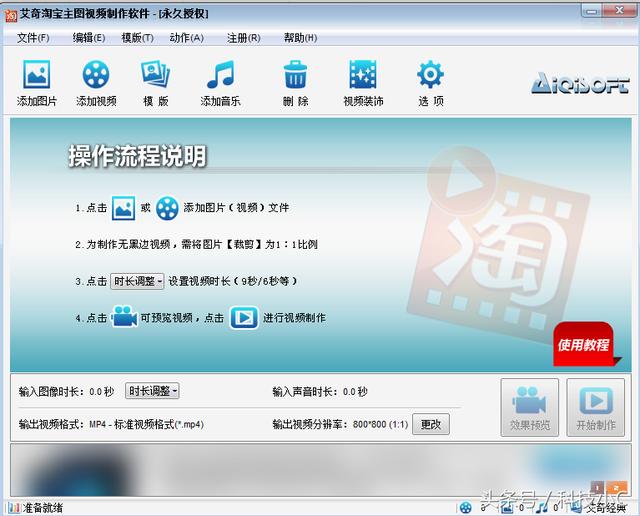Click the camera preview icon in step 4
640x516 pixels.
[x=124, y=317]
